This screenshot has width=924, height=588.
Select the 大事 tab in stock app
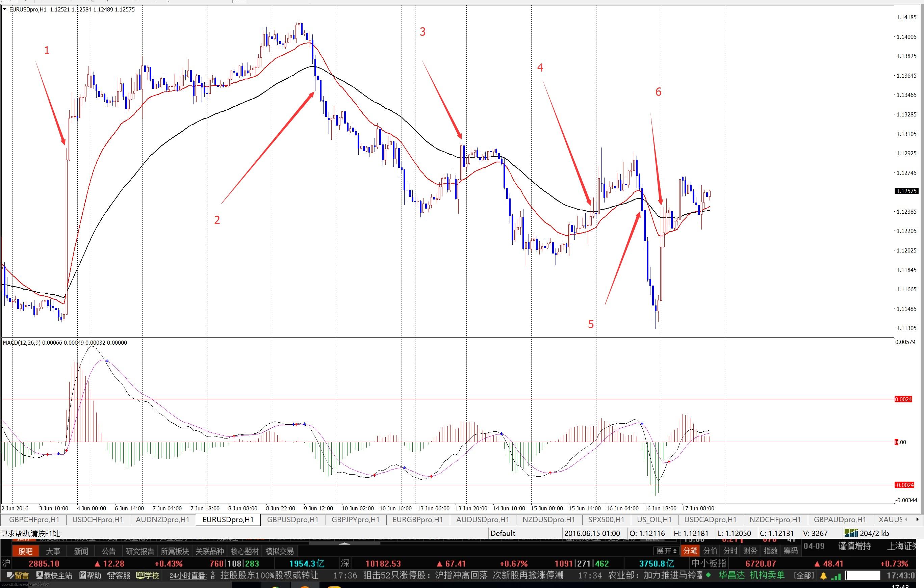click(x=53, y=551)
